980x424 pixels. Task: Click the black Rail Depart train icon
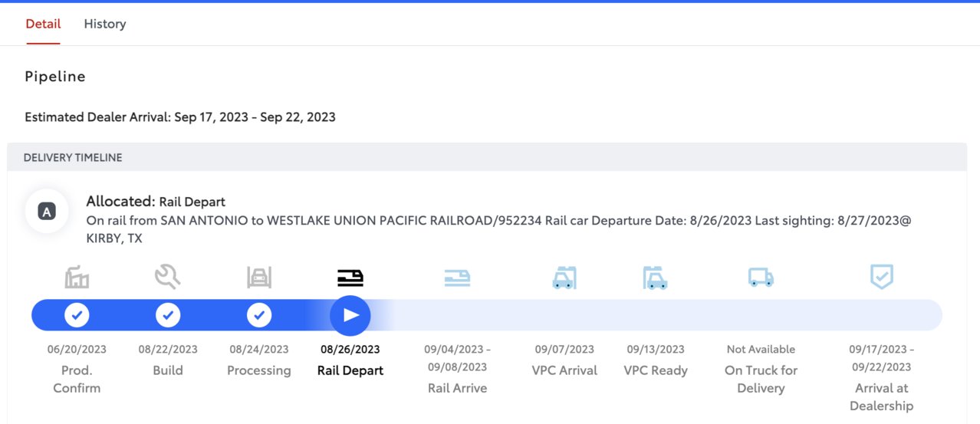click(x=350, y=278)
